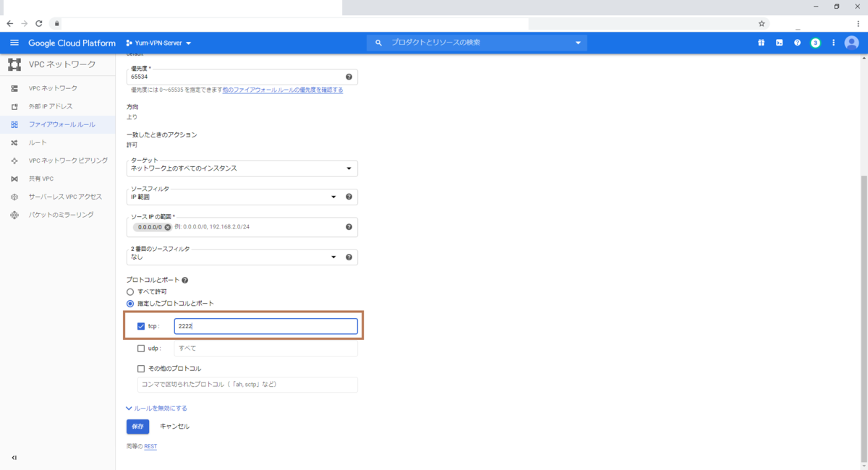The width and height of the screenshot is (868, 470).
Task: Click the tcp port input field
Action: pyautogui.click(x=266, y=326)
